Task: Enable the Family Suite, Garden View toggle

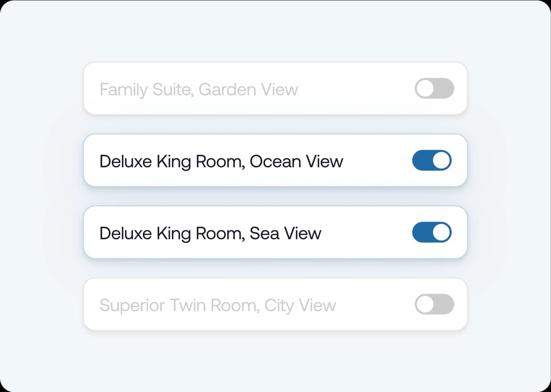Action: pyautogui.click(x=434, y=89)
